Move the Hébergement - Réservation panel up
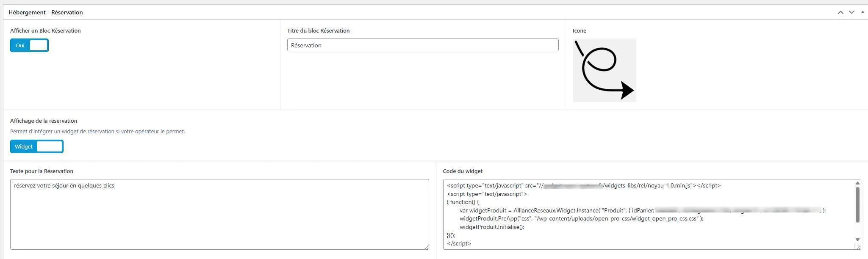 click(x=840, y=12)
